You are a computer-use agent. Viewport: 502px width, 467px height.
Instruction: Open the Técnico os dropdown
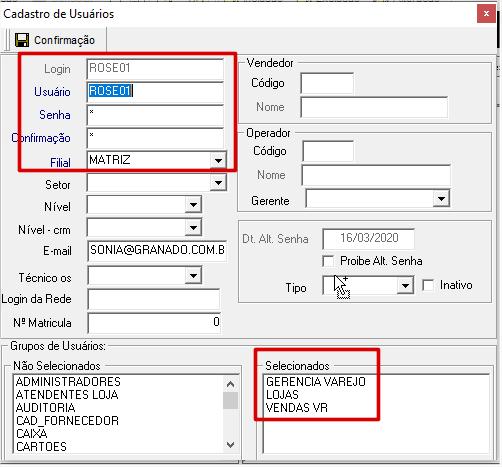[x=193, y=275]
